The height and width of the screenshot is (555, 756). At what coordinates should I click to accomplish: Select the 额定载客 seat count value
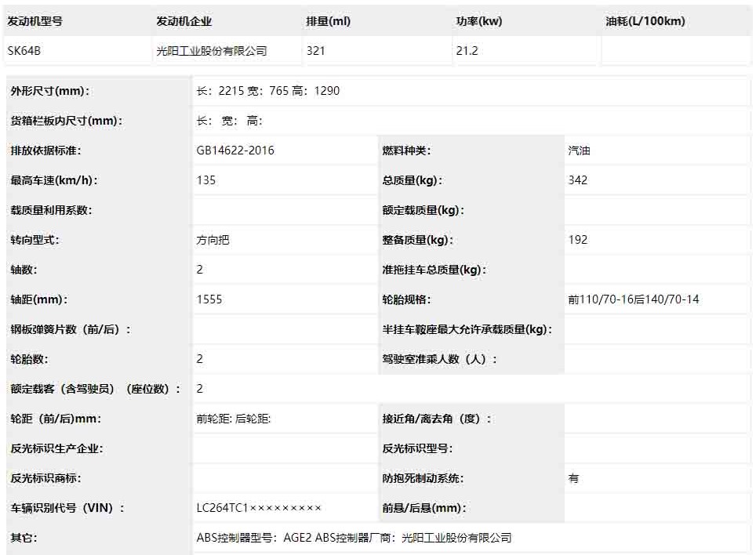coord(200,389)
